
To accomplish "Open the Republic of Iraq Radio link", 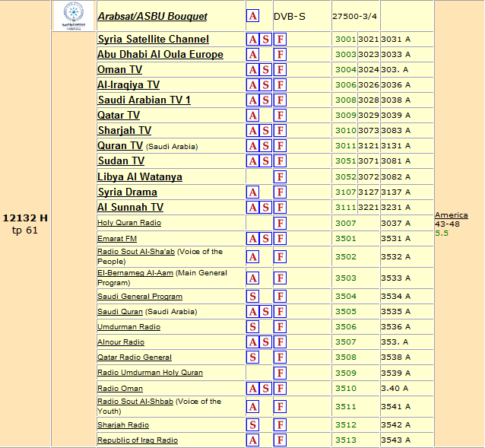I will (138, 440).
